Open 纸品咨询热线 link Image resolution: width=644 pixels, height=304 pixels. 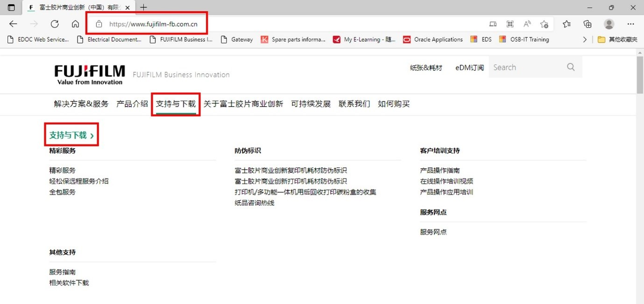255,203
